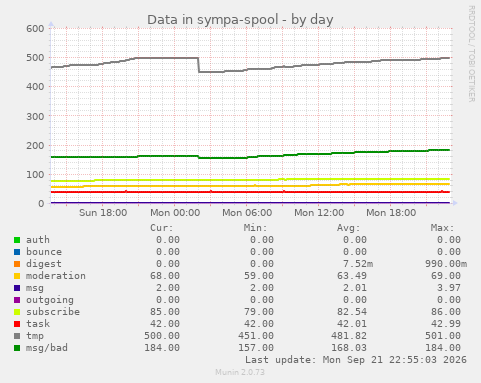Click the 'Mon 06:00' x-axis label
The height and width of the screenshot is (383, 481).
click(247, 213)
